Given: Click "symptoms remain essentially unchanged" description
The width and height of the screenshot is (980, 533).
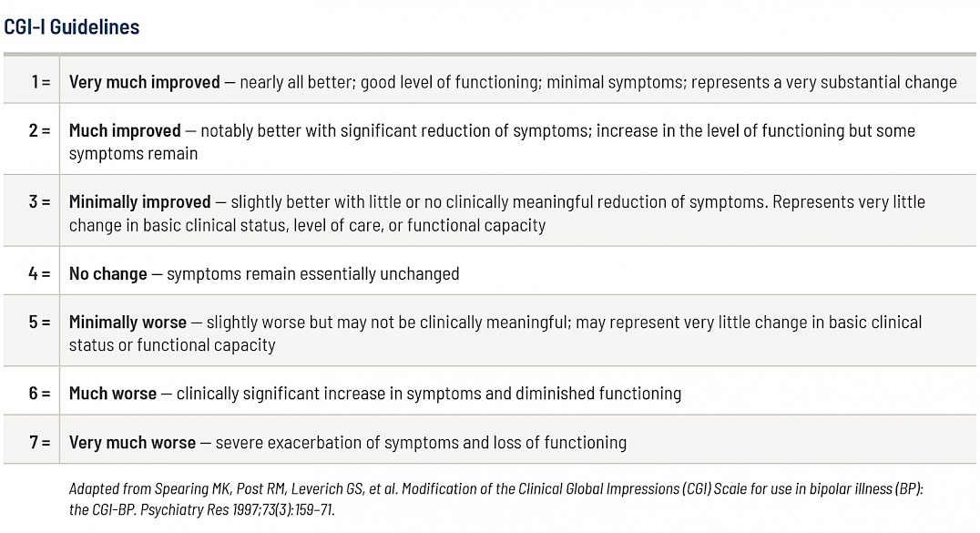Looking at the screenshot, I should [x=312, y=273].
